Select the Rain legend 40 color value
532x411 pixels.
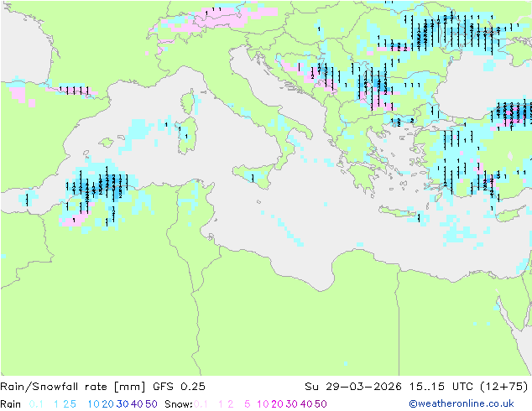[137, 404]
